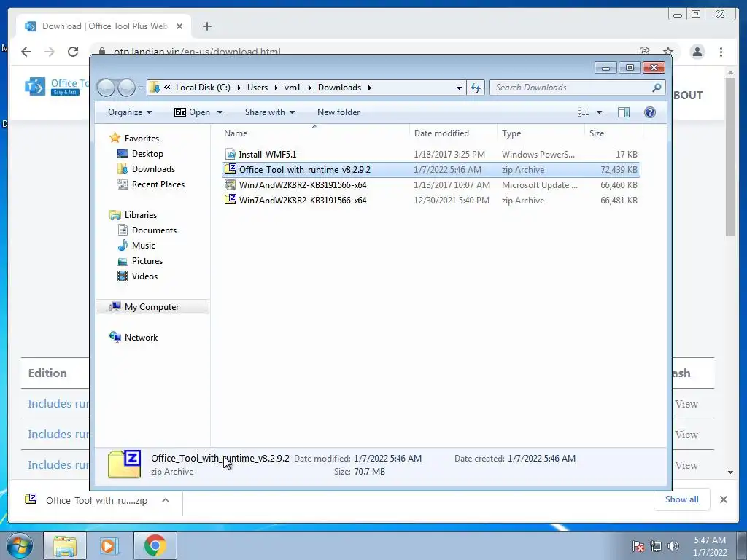Open Chrome taskbar icon
Screen dimensions: 747x560
click(155, 545)
